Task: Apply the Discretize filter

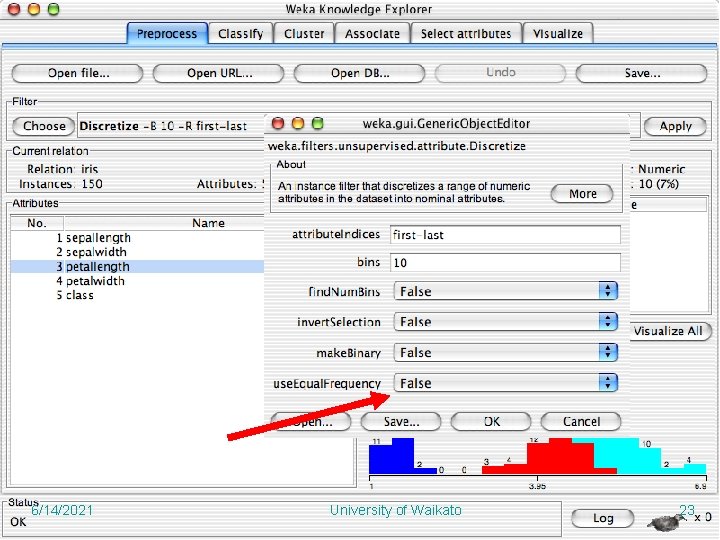Action: click(675, 126)
